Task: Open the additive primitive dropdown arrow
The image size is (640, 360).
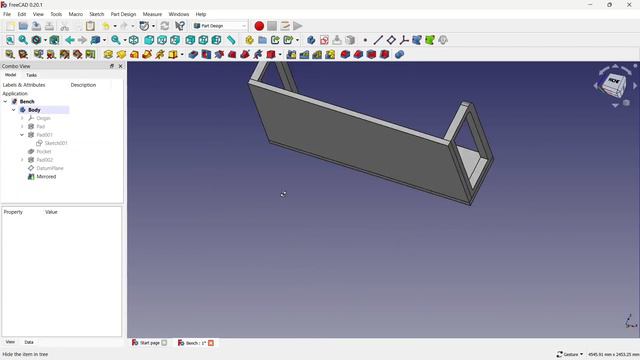Action: [182, 54]
